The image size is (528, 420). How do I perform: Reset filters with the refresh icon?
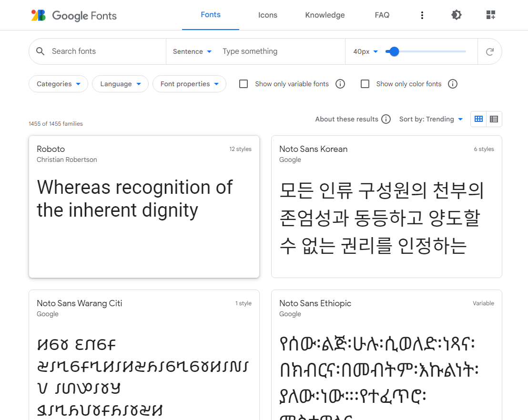click(x=489, y=51)
